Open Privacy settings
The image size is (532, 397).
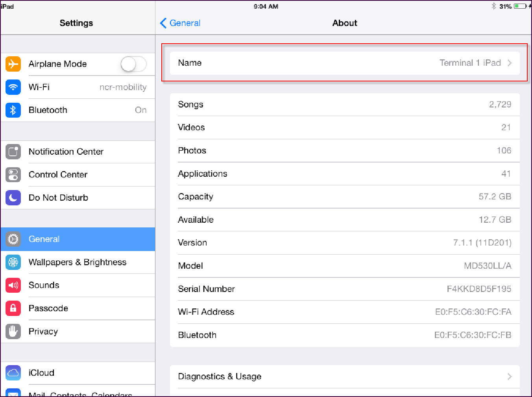pyautogui.click(x=78, y=331)
